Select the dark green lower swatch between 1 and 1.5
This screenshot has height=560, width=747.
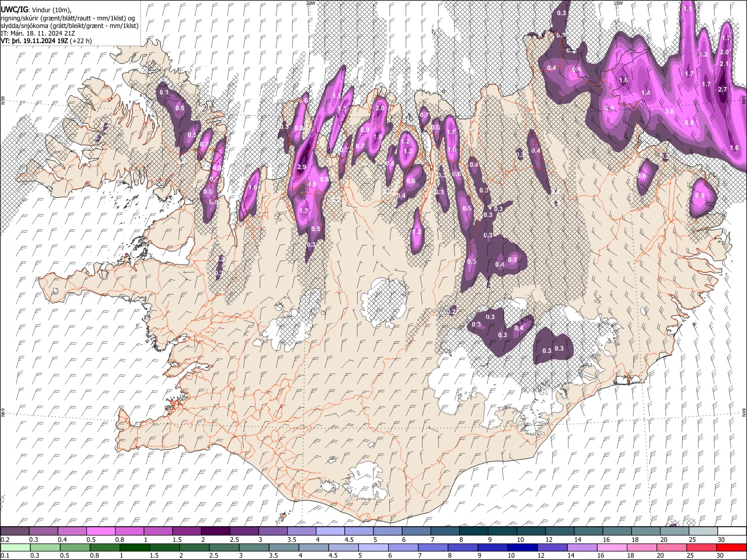(x=134, y=547)
